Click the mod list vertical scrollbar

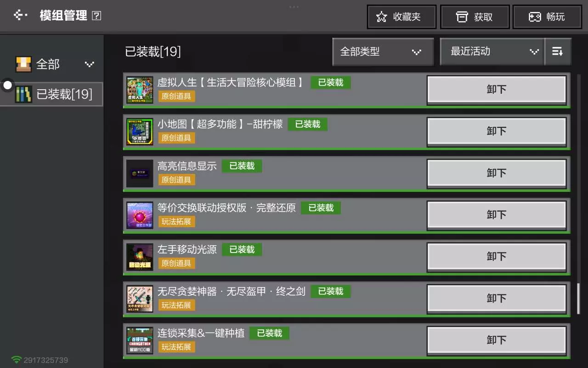point(578,298)
